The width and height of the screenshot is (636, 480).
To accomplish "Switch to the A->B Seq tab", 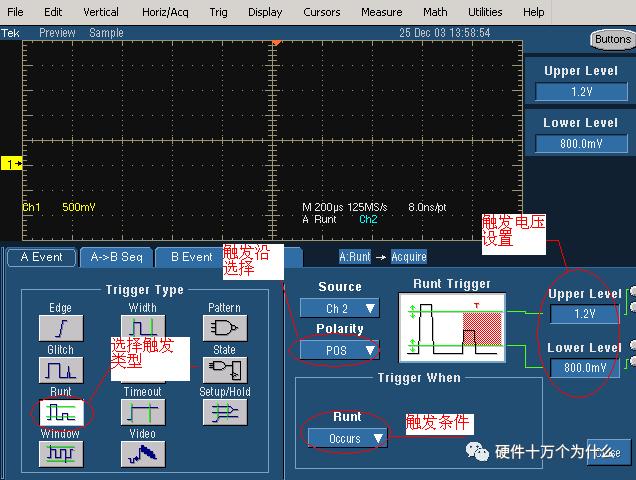I will click(x=117, y=257).
